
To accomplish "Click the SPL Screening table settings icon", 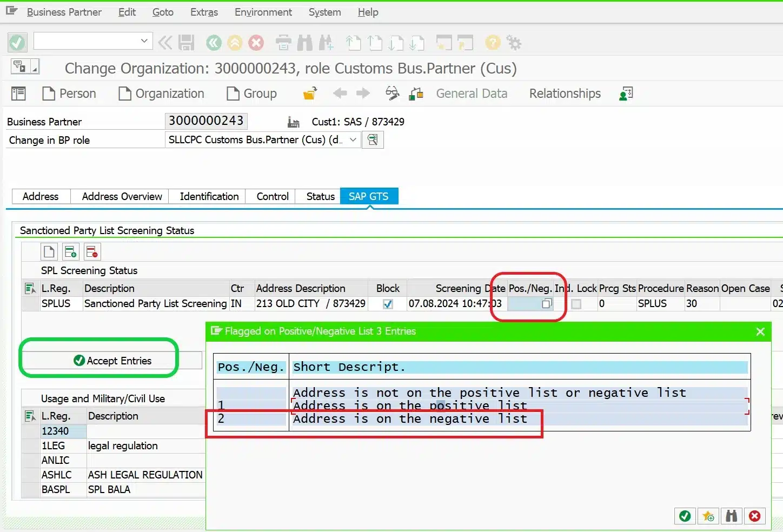I will point(30,289).
